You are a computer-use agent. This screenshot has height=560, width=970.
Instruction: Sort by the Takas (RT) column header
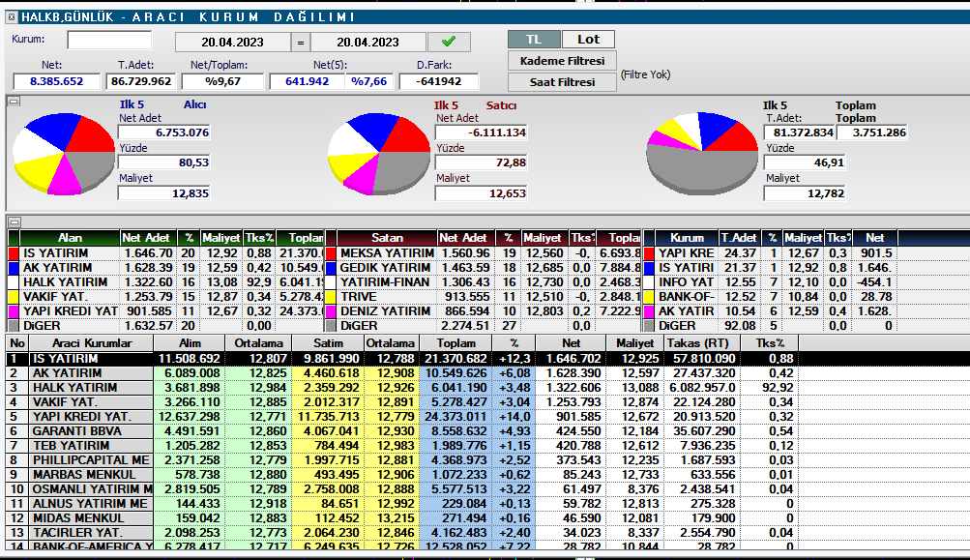tap(701, 342)
